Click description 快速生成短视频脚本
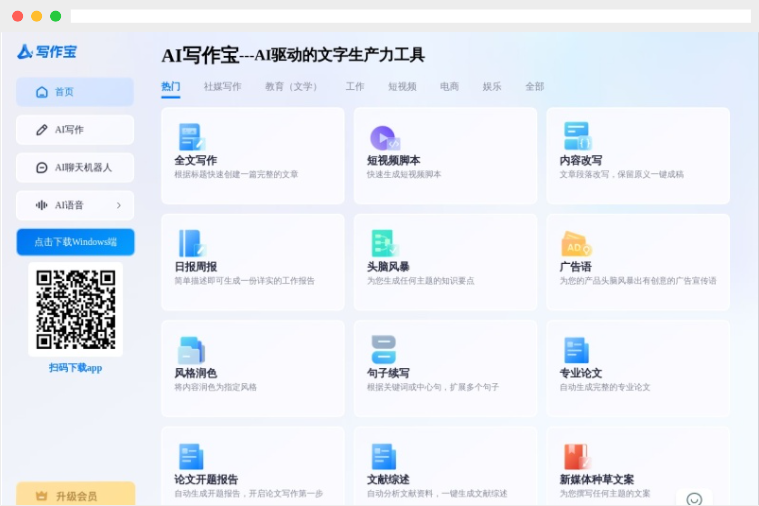 [404, 174]
